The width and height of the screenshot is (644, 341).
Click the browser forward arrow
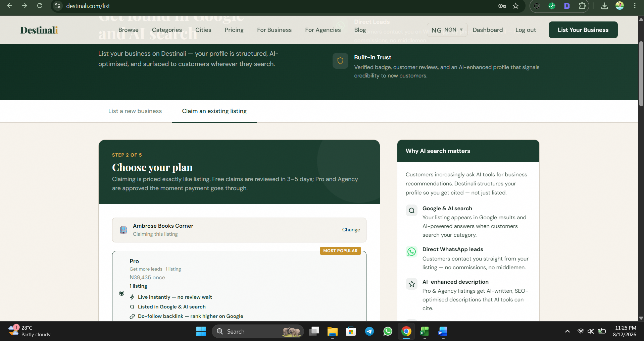pyautogui.click(x=24, y=6)
